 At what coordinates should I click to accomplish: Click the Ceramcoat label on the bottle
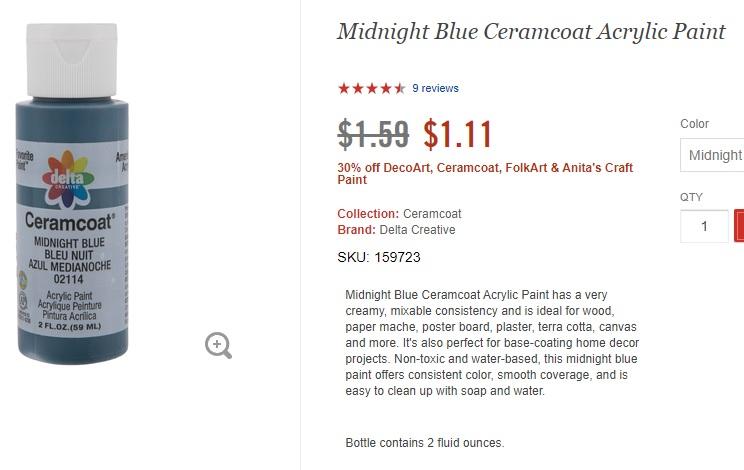[x=69, y=221]
